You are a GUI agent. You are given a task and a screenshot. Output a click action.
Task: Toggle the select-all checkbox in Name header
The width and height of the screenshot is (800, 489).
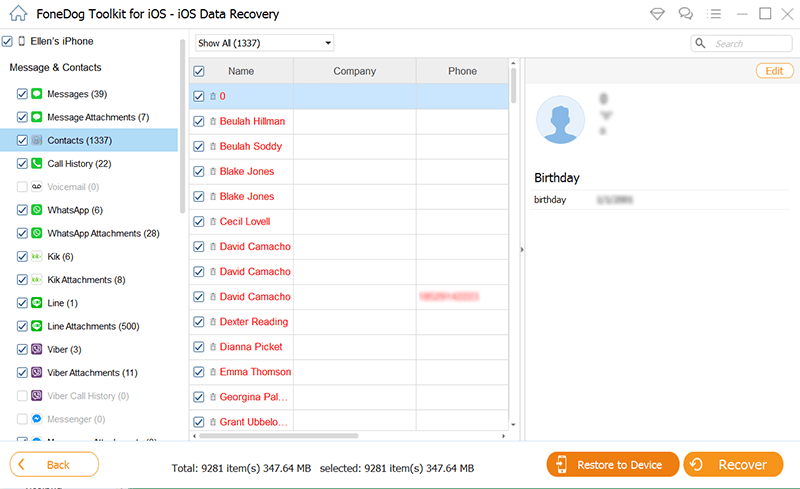(x=199, y=71)
